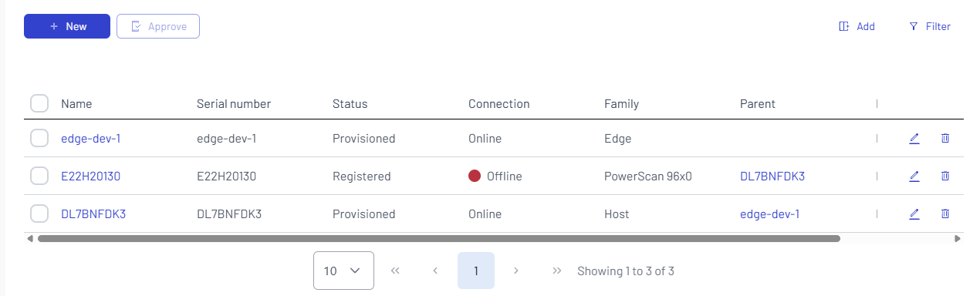Edit the edge-dev-1 device row
The width and height of the screenshot is (980, 296).
pos(914,139)
